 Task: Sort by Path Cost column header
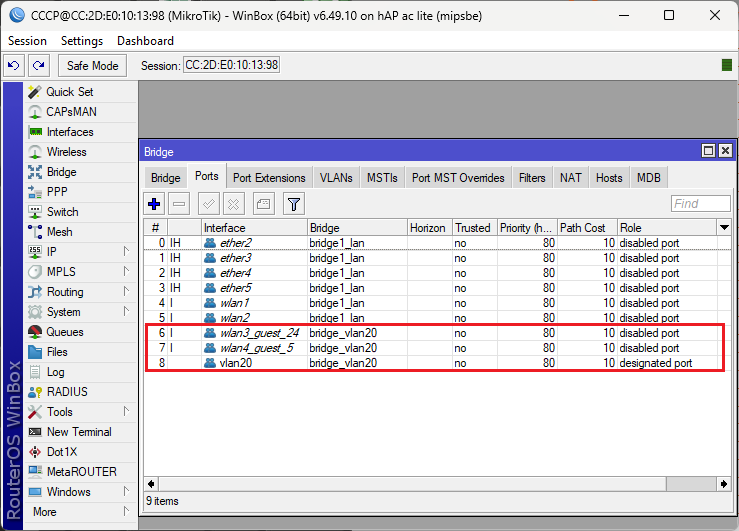point(587,228)
